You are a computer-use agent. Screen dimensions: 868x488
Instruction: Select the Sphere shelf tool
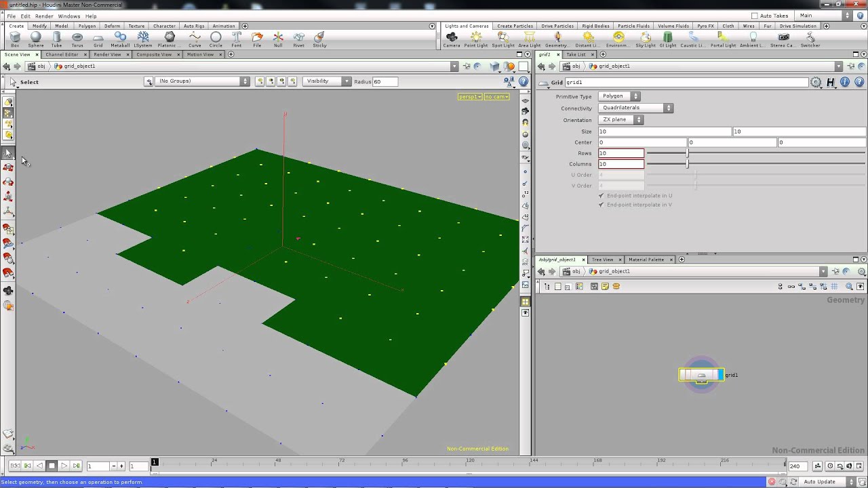tap(36, 39)
